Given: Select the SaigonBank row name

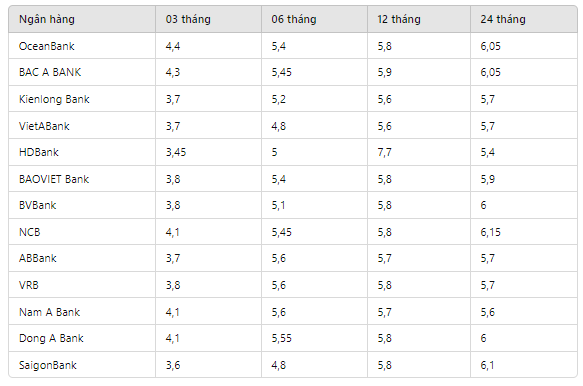Looking at the screenshot, I should pyautogui.click(x=48, y=365).
